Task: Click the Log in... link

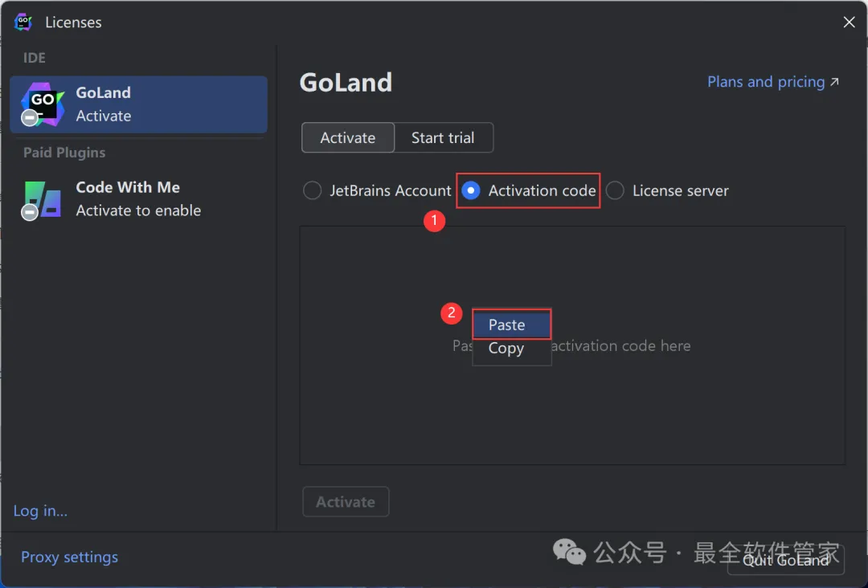Action: (40, 511)
